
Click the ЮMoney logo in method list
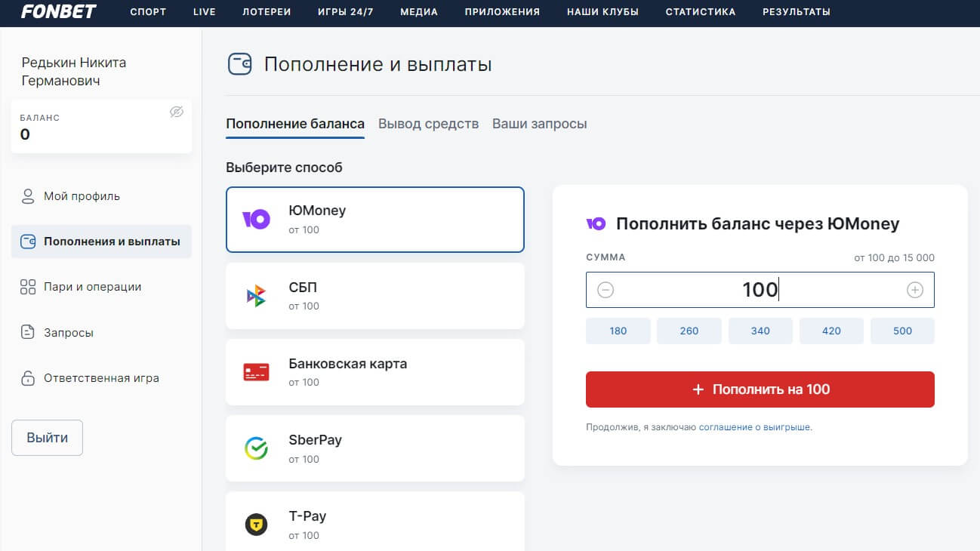(256, 220)
